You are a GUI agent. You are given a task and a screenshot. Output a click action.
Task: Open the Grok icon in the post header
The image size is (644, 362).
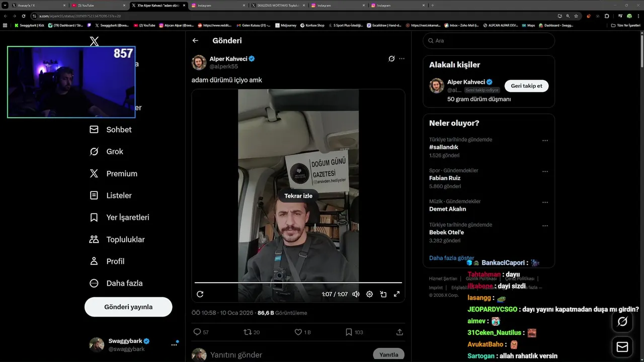[x=391, y=59]
